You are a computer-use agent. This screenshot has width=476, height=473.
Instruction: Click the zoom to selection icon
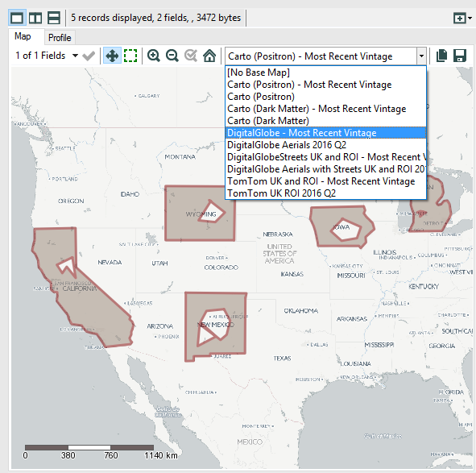[x=191, y=56]
